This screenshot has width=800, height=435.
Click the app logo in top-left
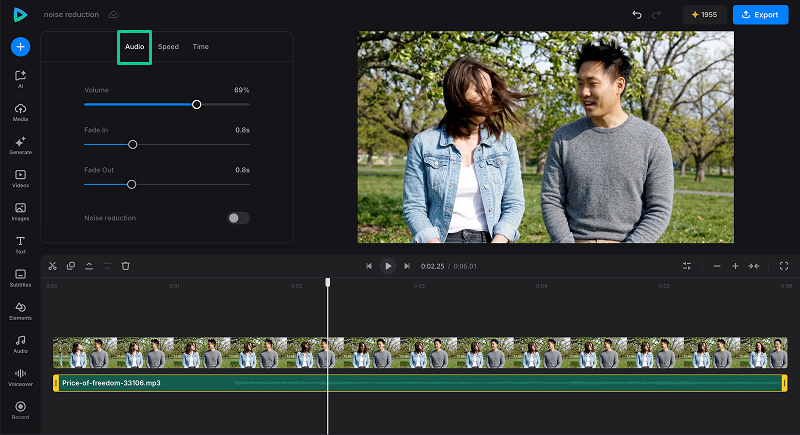(20, 15)
